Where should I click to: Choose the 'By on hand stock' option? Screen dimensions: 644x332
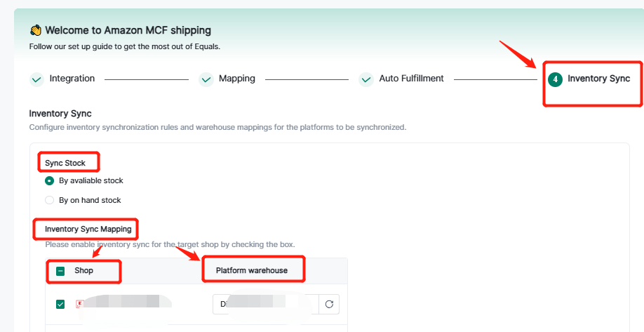[50, 200]
